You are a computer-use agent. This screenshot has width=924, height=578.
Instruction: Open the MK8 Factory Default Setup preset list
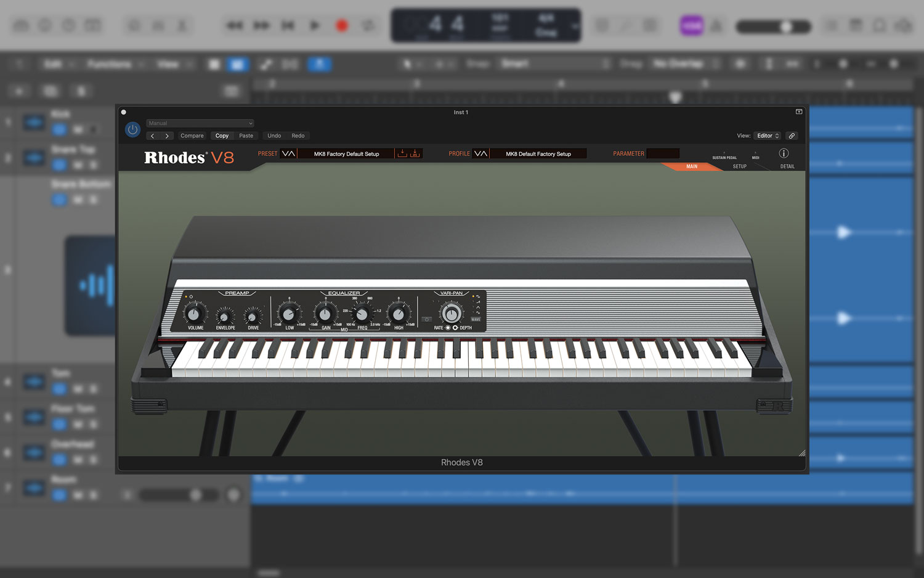point(346,153)
